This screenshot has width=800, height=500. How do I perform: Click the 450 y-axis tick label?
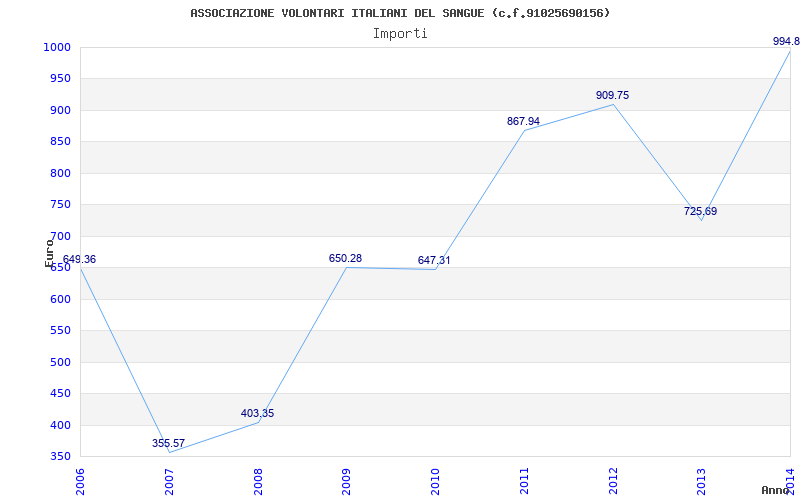click(60, 394)
